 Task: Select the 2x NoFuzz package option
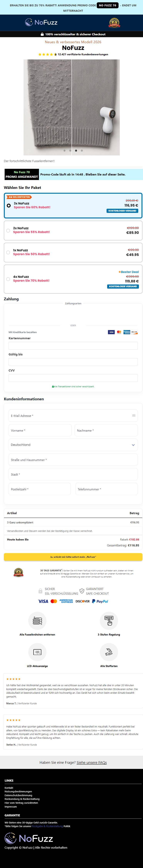(x=73, y=230)
